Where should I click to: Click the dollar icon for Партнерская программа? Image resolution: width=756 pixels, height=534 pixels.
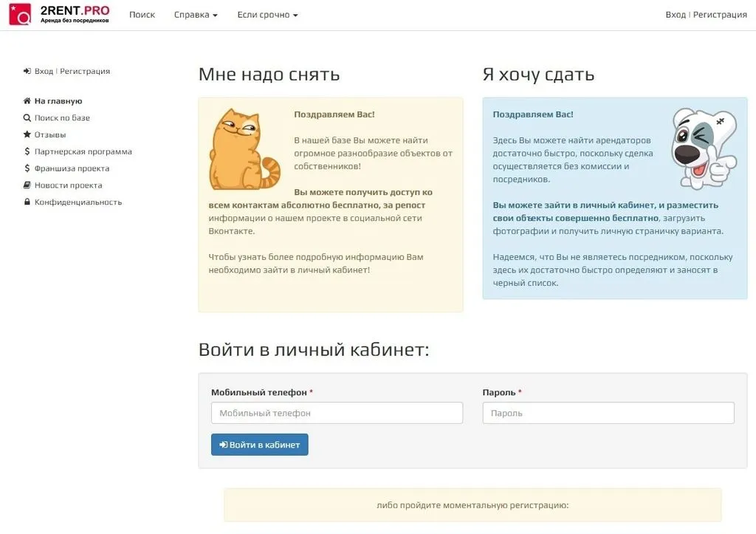(x=27, y=152)
